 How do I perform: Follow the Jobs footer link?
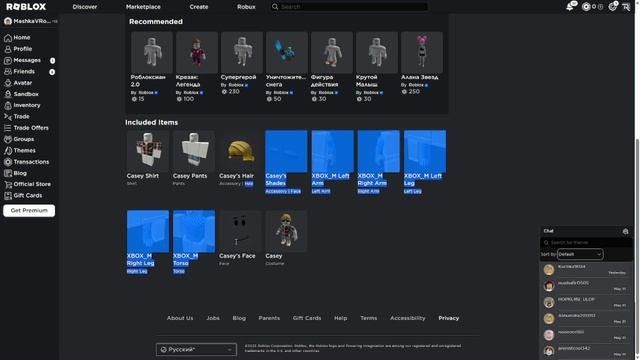point(213,318)
